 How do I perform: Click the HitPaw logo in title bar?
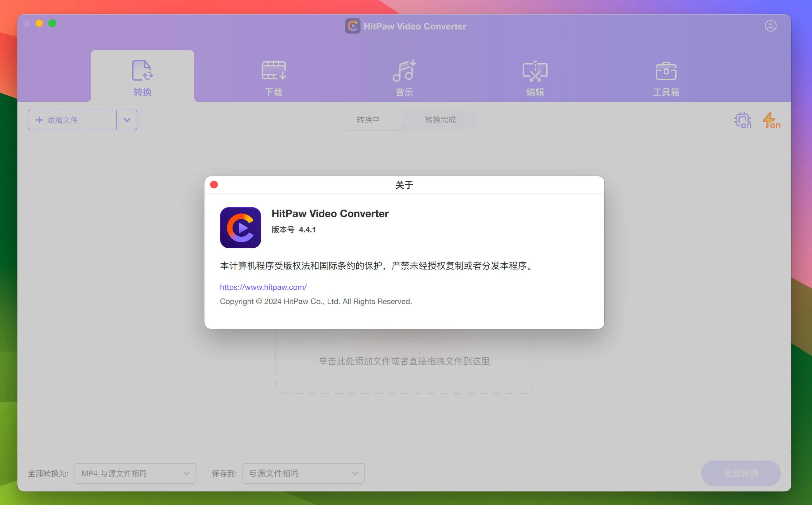[x=352, y=26]
